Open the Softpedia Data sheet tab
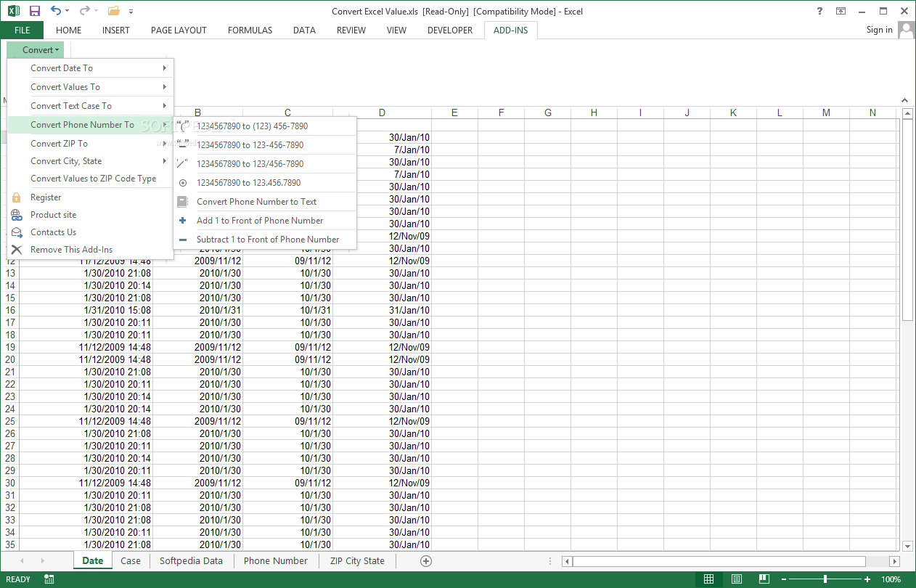Screen dimensions: 916x588 (191, 560)
